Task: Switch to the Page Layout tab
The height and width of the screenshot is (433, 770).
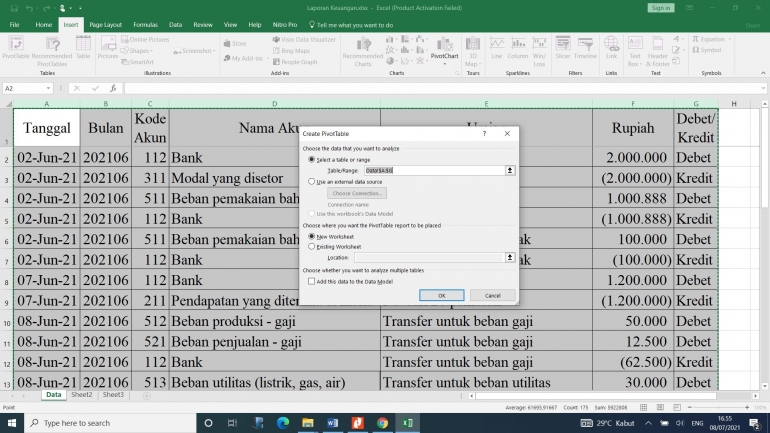Action: (105, 25)
